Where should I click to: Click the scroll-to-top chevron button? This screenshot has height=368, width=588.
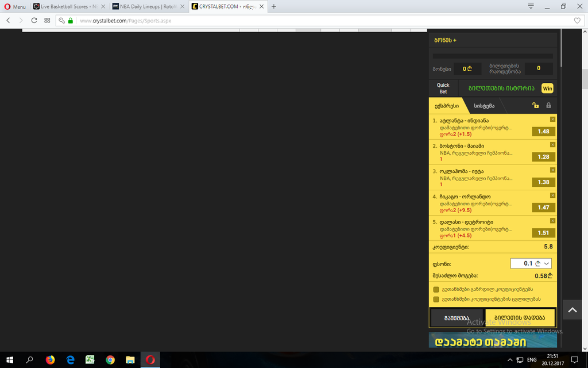pos(572,310)
